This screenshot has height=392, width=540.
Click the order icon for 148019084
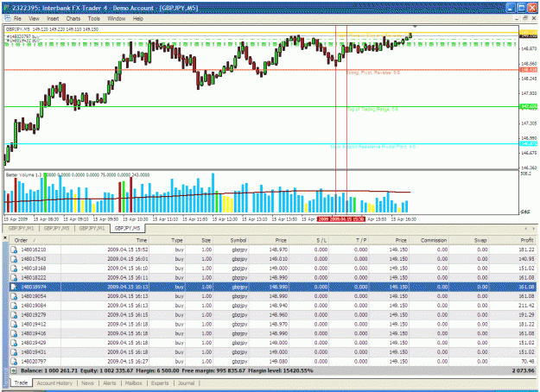click(x=14, y=306)
